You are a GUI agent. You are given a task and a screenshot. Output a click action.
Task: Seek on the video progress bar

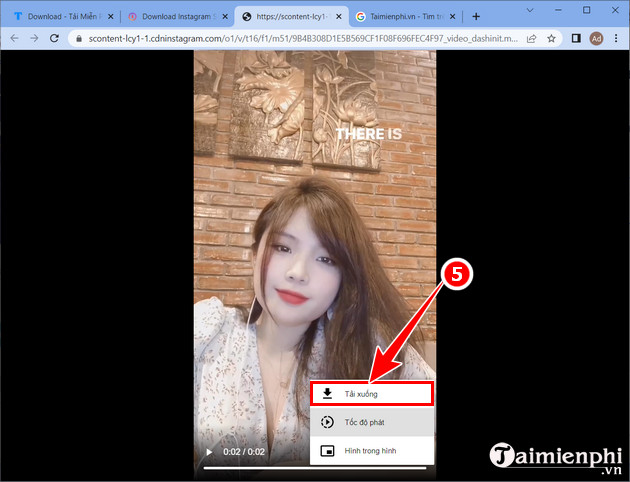pos(315,468)
